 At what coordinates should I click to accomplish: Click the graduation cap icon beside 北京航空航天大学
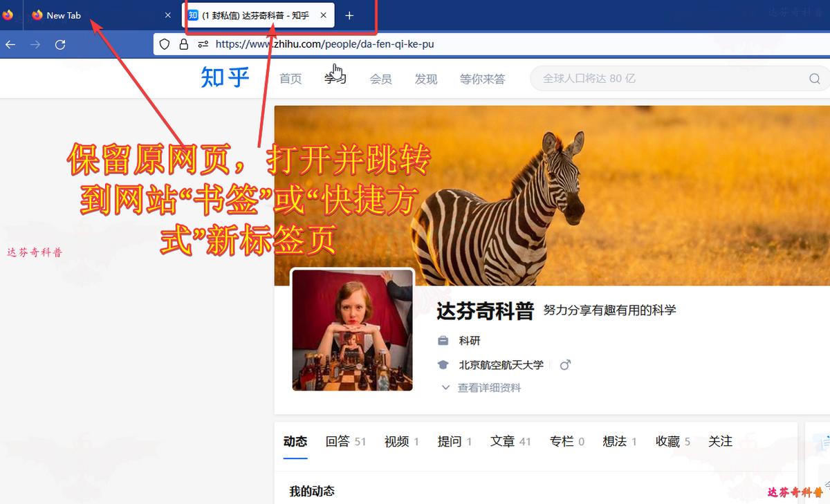pos(443,364)
